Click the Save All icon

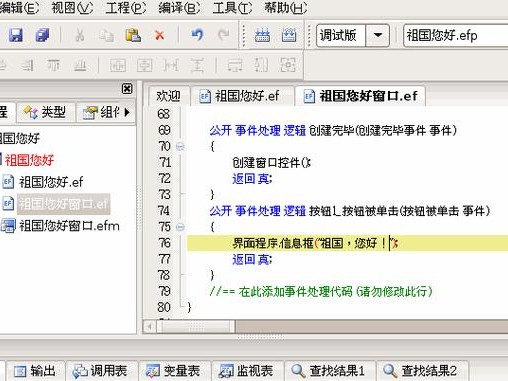point(42,35)
